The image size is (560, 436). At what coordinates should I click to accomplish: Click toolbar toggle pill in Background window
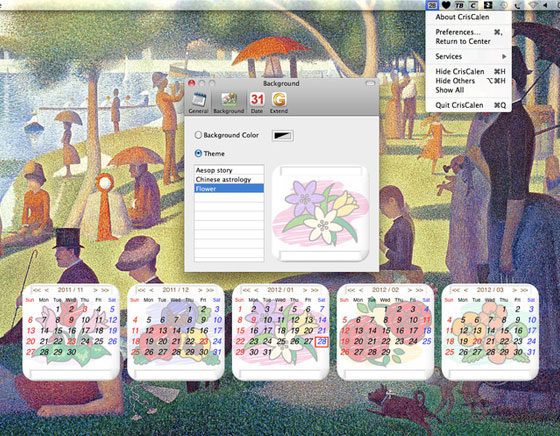click(x=370, y=83)
